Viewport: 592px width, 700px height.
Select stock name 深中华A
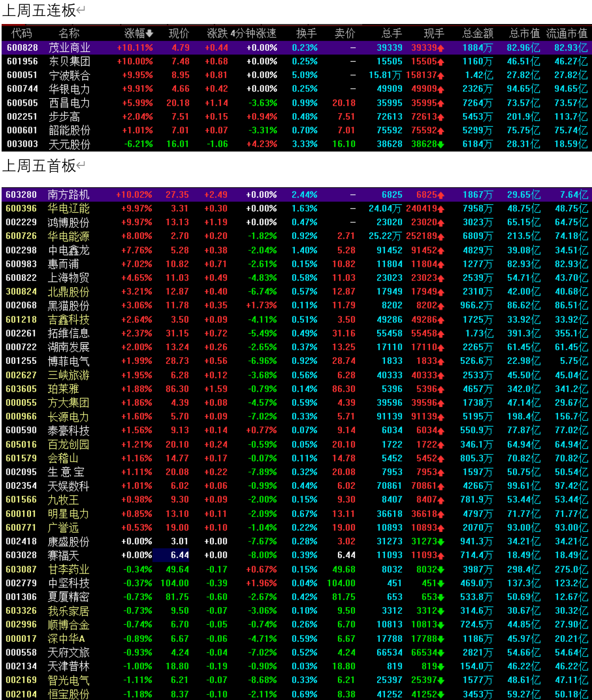(x=67, y=639)
